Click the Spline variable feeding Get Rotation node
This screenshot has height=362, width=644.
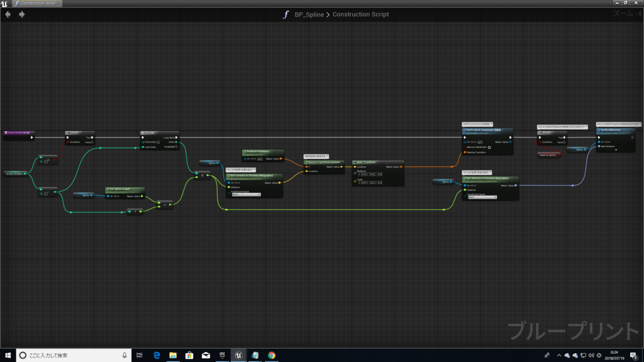[443, 182]
